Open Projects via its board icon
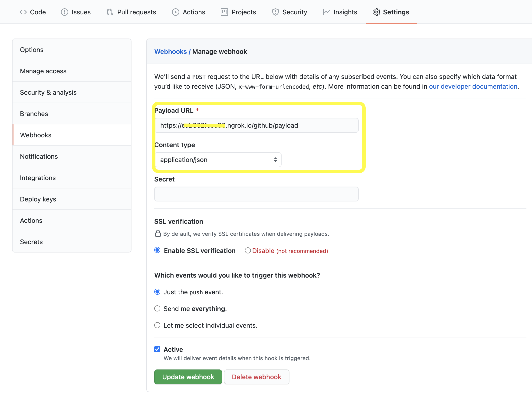 (x=224, y=12)
